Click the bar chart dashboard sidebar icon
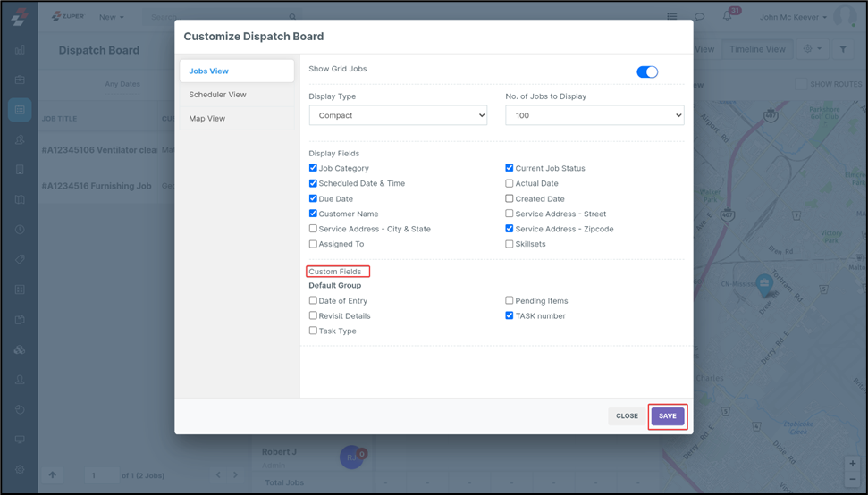Image resolution: width=868 pixels, height=495 pixels. (20, 50)
